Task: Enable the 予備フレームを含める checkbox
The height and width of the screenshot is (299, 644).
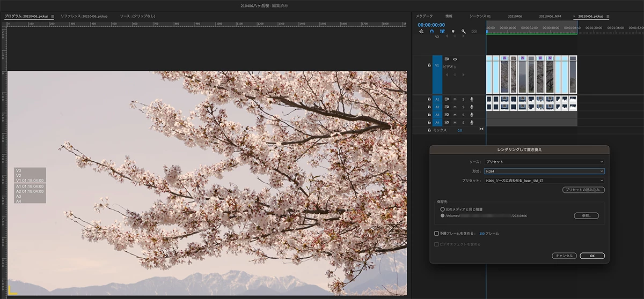Action: click(436, 234)
